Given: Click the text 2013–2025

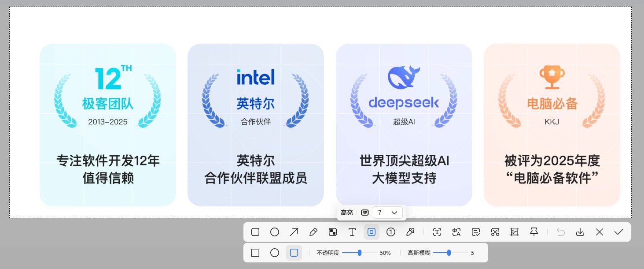Looking at the screenshot, I should click(x=108, y=122).
